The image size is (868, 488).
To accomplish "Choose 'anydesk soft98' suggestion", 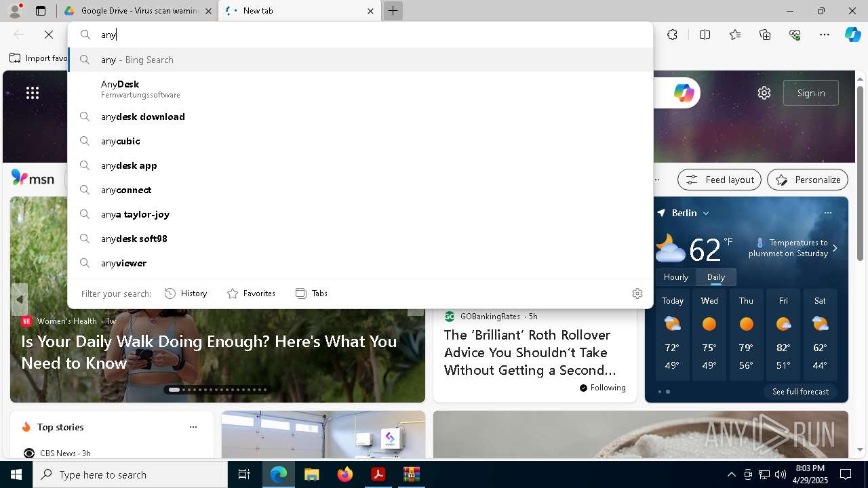I will 360,239.
